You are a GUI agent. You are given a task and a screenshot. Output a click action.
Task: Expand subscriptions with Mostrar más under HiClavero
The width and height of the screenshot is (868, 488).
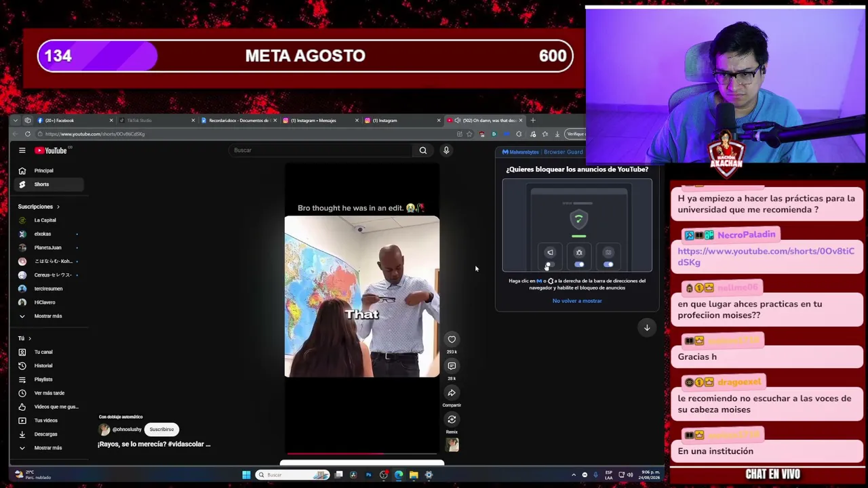coord(47,316)
